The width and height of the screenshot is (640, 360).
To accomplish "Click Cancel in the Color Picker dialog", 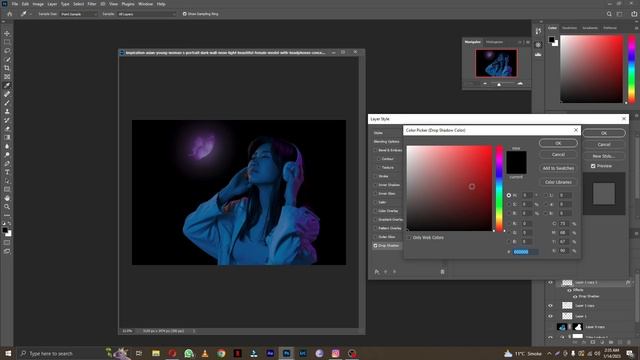I will pos(558,155).
